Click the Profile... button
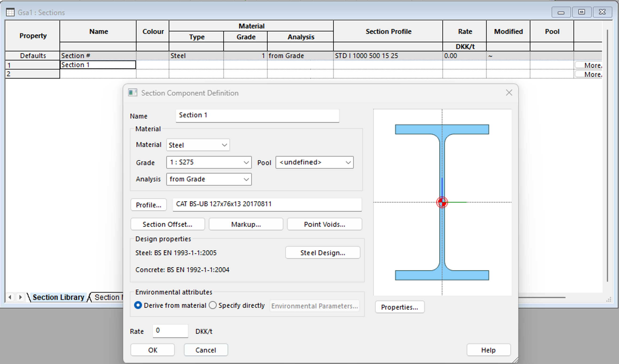This screenshot has width=619, height=364. coord(148,205)
